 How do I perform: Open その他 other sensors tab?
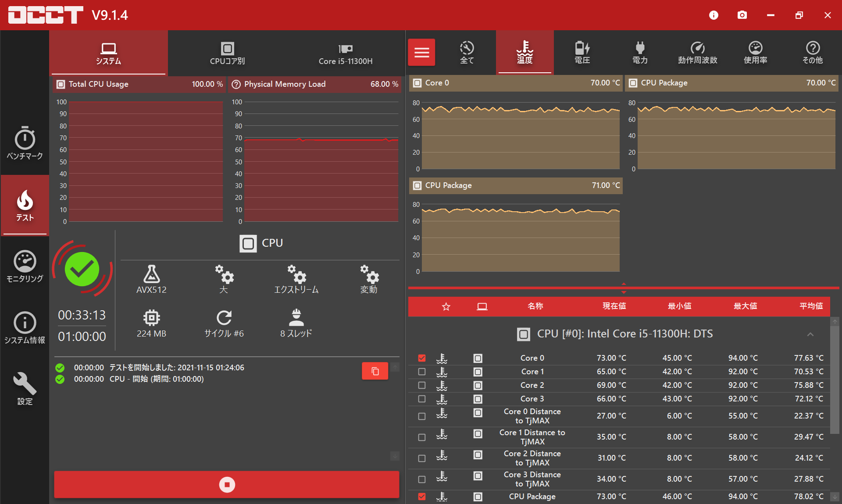[x=813, y=52]
